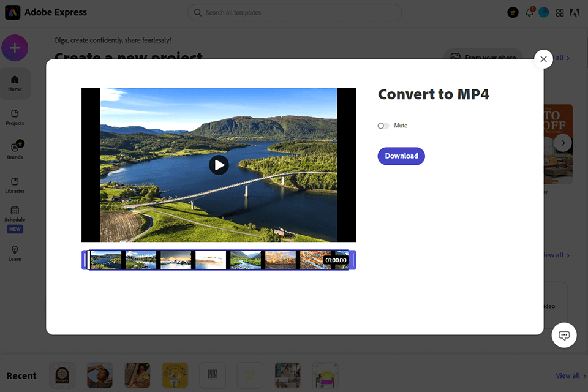Open the third recent thumbnail
This screenshot has height=392, width=588.
[x=137, y=375]
